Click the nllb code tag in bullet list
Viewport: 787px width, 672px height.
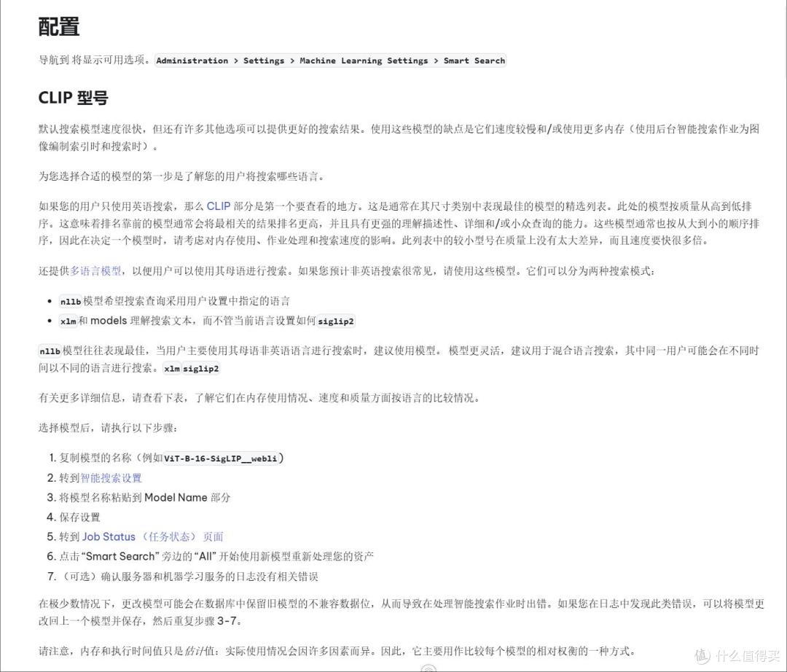(x=70, y=301)
